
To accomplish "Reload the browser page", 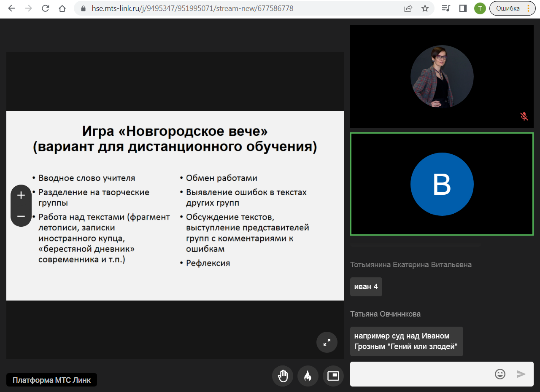I will 45,8.
